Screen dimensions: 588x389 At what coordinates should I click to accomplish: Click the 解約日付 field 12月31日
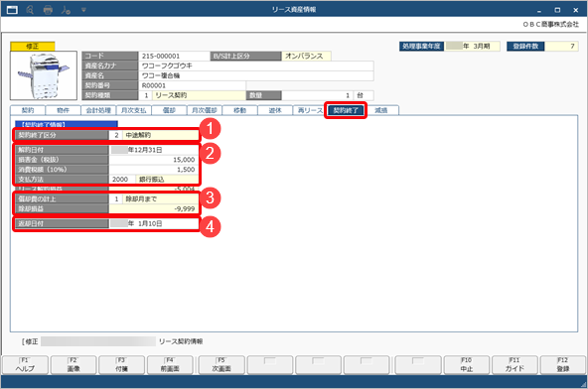click(x=154, y=150)
